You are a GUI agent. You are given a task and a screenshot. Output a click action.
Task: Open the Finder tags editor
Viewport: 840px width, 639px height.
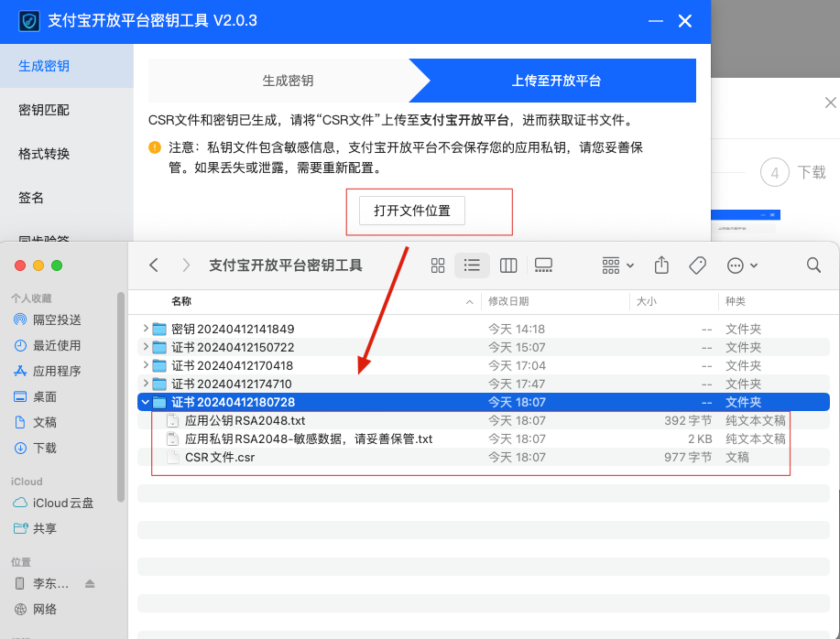(697, 265)
